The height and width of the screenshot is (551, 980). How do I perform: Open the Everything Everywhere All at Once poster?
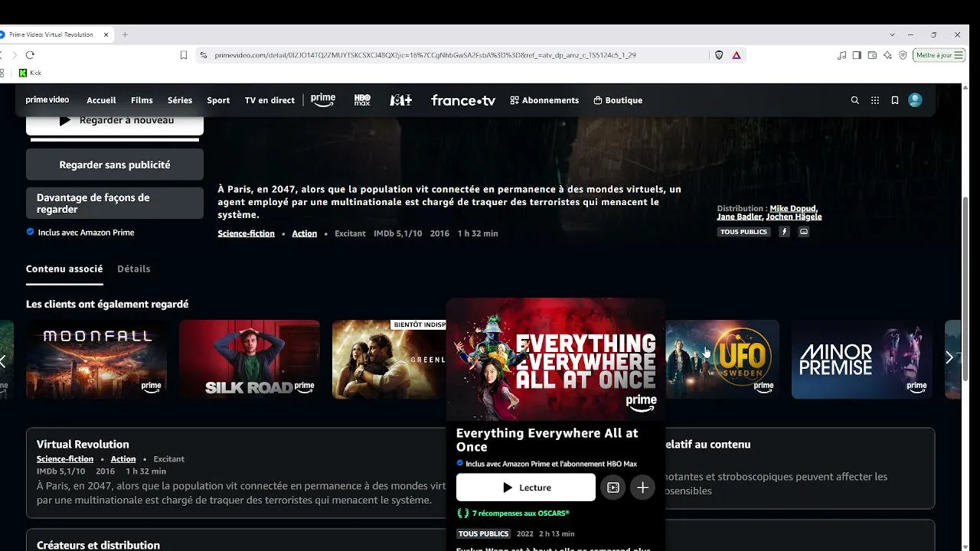556,360
